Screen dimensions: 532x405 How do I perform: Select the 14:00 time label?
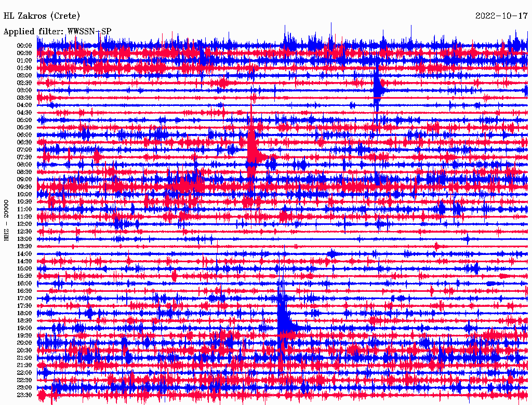[x=24, y=254]
